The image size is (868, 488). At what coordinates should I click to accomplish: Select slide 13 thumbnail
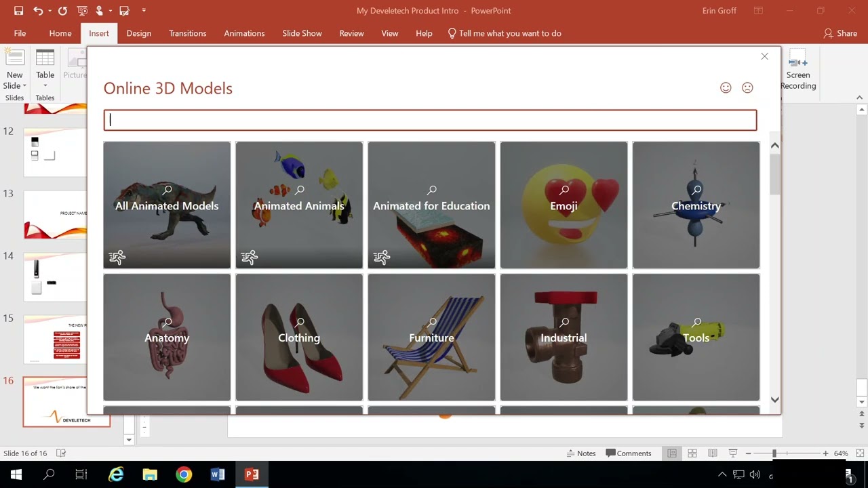pos(56,215)
